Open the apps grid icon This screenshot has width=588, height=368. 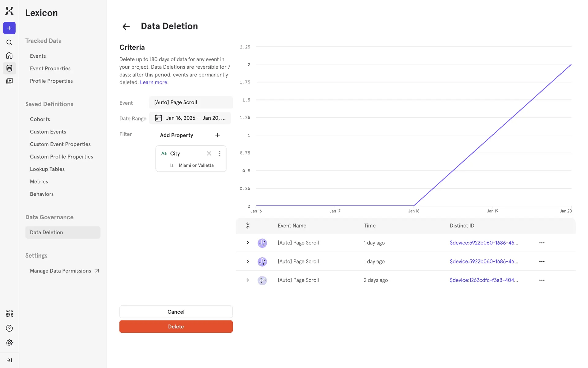[x=9, y=314]
